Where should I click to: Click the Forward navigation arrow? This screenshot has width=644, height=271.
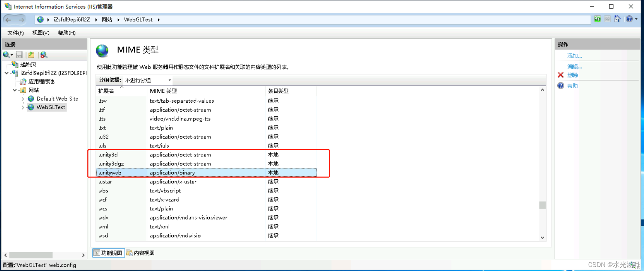tap(21, 20)
